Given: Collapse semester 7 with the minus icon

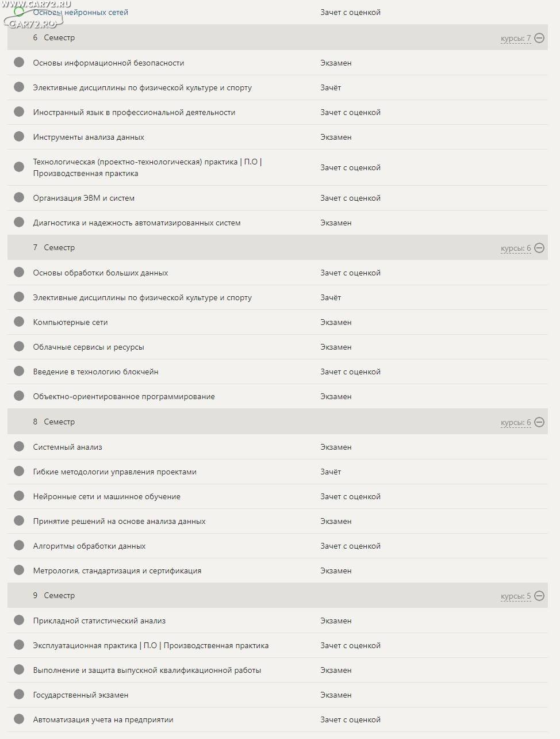Looking at the screenshot, I should coord(539,248).
